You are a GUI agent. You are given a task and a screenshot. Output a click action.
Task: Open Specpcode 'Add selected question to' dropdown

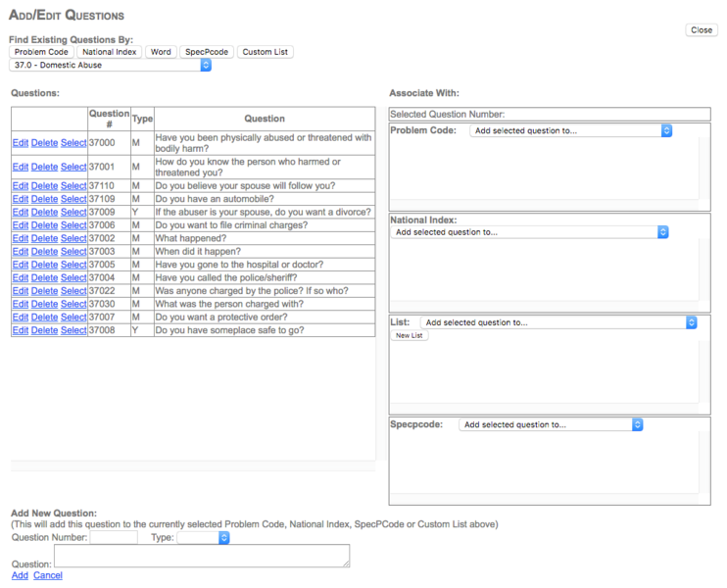coord(551,424)
